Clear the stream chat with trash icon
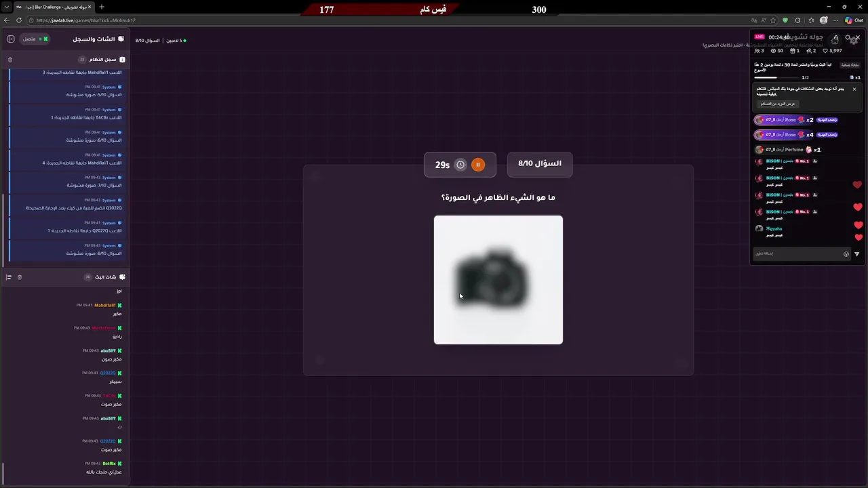Screen dimensions: 868x488 point(20,277)
